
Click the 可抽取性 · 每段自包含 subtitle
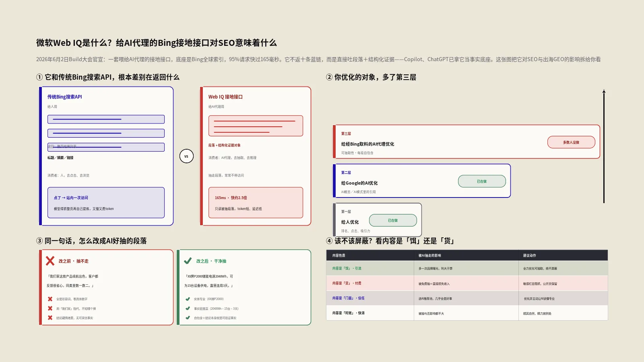(x=357, y=153)
